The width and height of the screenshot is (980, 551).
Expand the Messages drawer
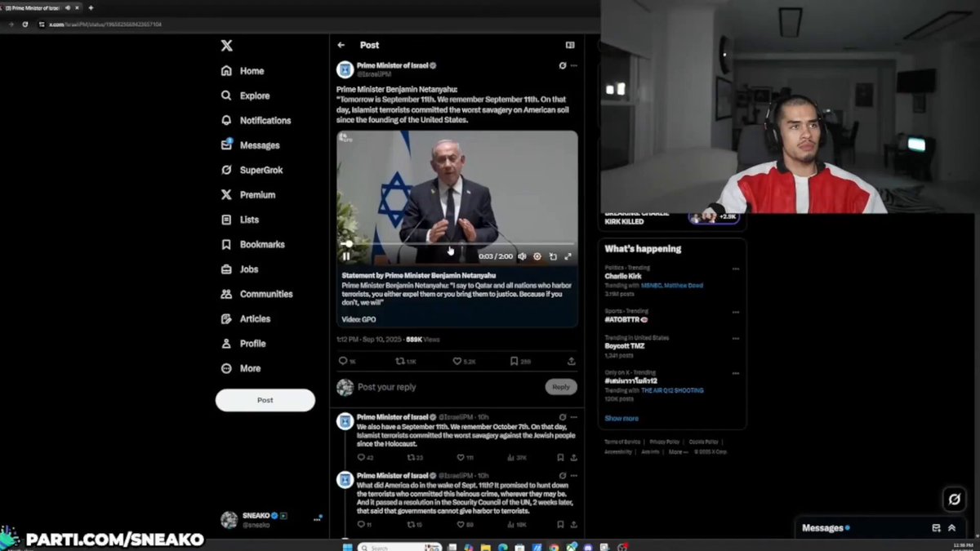(x=951, y=528)
